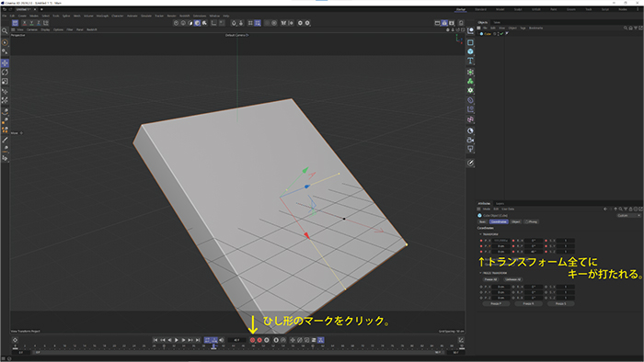Switch to the Takes tab

497,22
